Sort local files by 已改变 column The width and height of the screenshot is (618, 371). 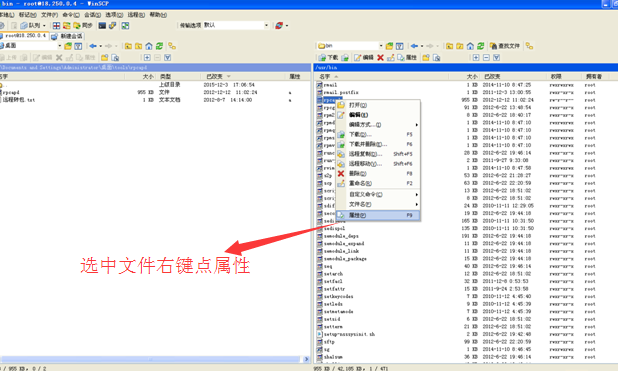coord(243,76)
